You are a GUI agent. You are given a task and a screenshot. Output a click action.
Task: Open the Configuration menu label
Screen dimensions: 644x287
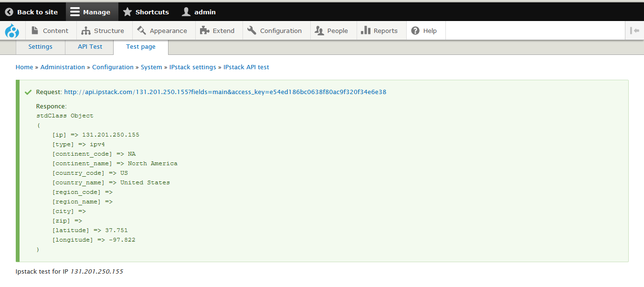(x=281, y=31)
